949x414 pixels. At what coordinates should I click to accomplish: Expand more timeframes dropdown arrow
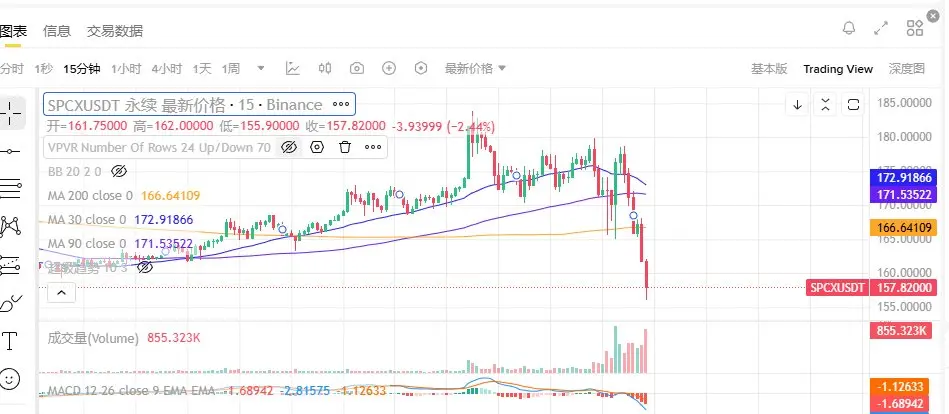[x=261, y=68]
